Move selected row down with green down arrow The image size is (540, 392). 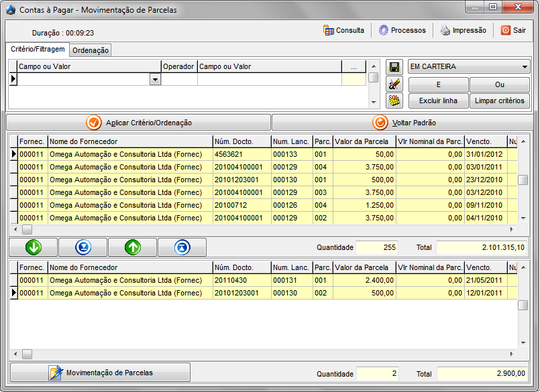click(x=33, y=247)
